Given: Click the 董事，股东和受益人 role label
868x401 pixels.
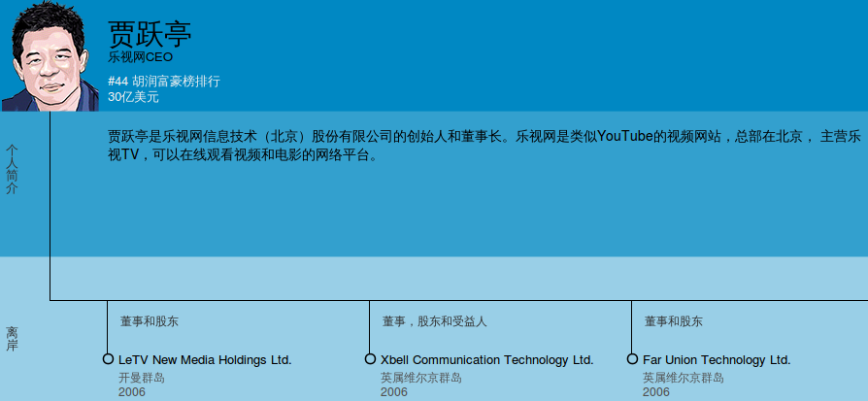Looking at the screenshot, I should 434,321.
